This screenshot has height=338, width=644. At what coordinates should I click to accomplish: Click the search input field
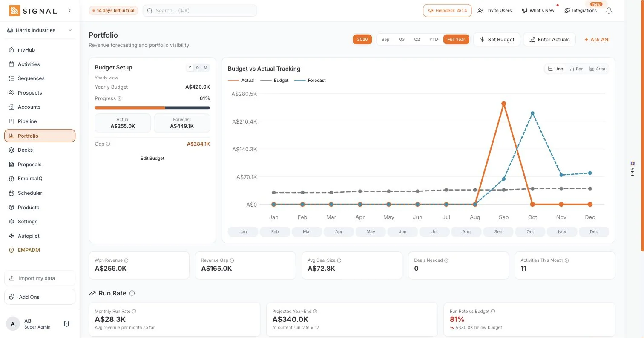[x=200, y=11]
